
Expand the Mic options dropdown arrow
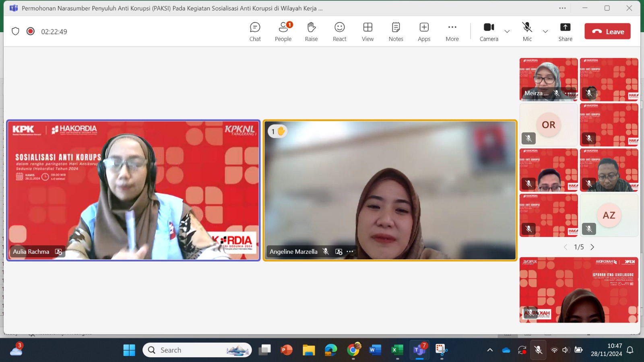point(545,31)
